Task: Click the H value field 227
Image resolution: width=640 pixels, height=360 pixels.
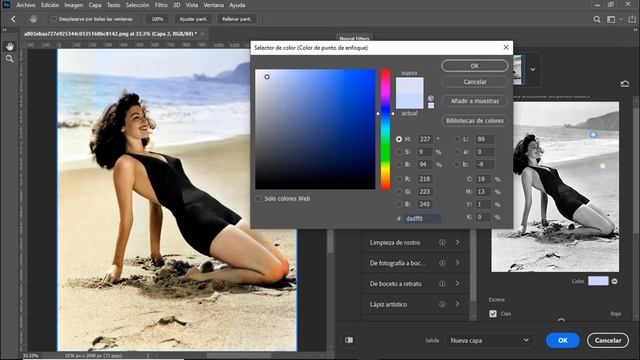Action: pos(425,139)
